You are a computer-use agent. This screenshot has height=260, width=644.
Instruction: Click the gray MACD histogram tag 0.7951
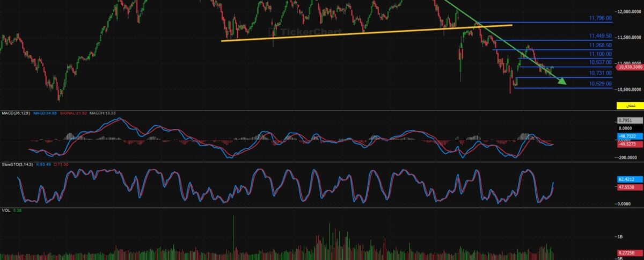coord(629,121)
